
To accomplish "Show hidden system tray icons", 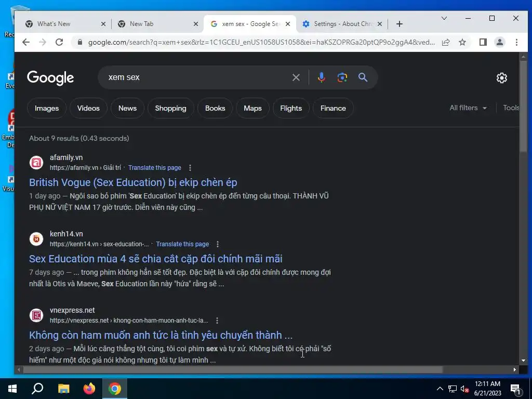I will tap(440, 389).
